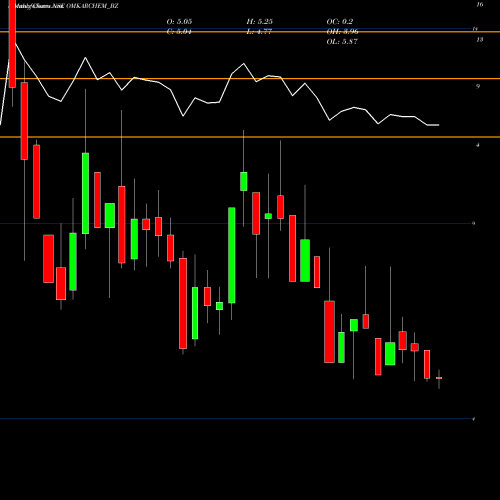Click the close value 'C: 5.04'
Viewport: 500px width, 500px height.
click(179, 32)
